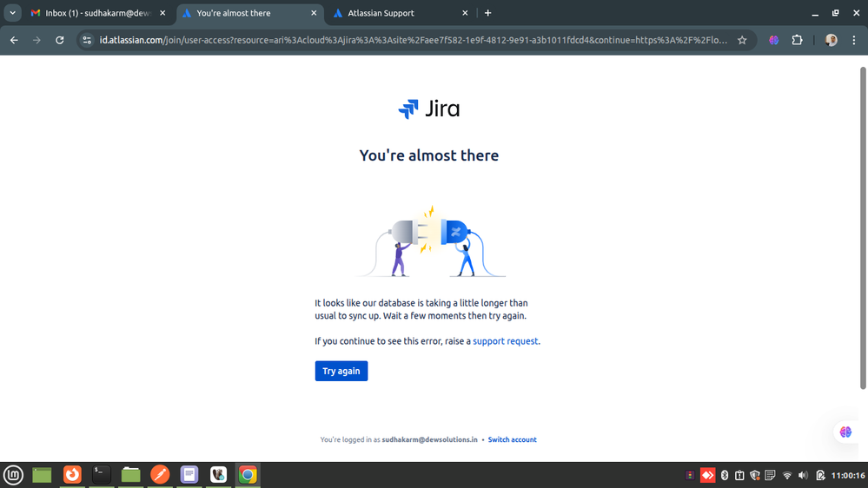This screenshot has height=488, width=868.
Task: Click the Chrome icon in taskbar
Action: click(x=248, y=475)
